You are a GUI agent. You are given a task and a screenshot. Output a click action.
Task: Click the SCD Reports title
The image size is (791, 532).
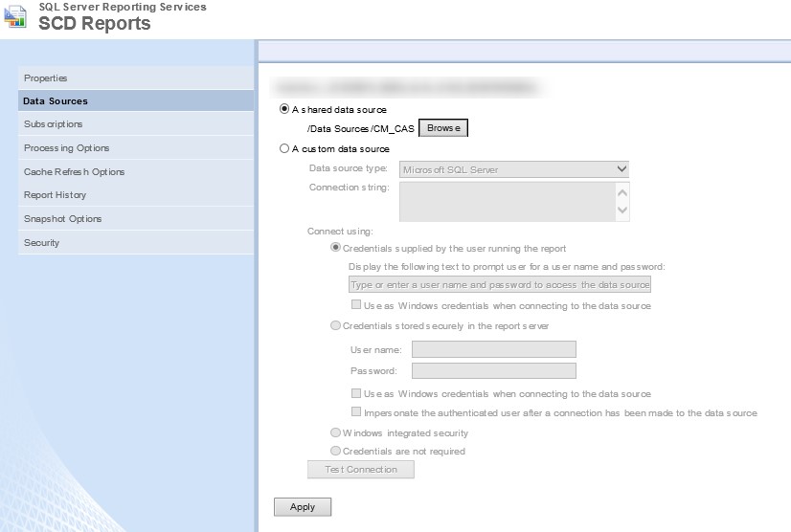pyautogui.click(x=95, y=23)
